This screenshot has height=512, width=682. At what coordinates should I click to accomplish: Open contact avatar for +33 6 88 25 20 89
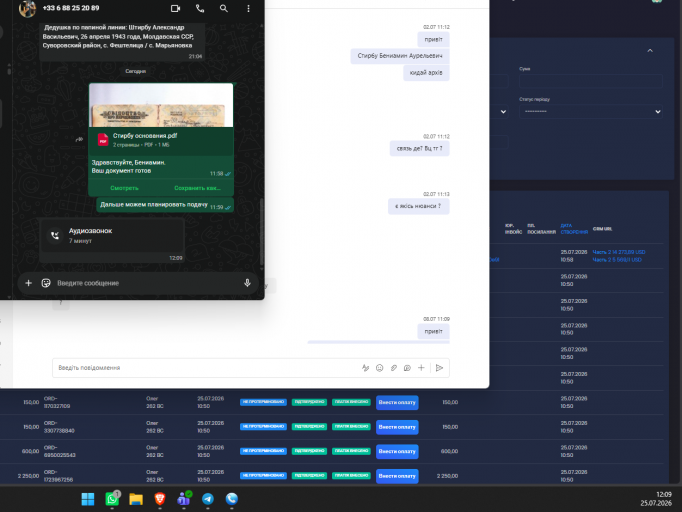[x=27, y=8]
